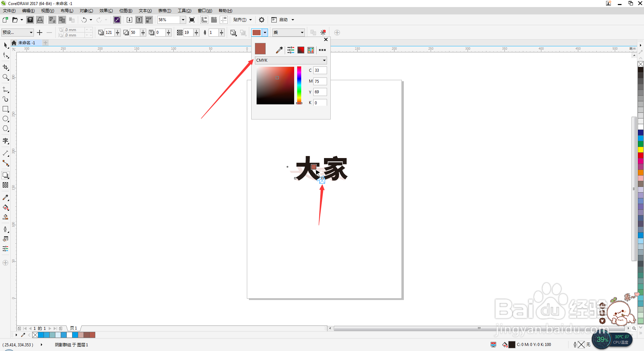Click the Undo button
This screenshot has height=351, width=644.
point(84,20)
